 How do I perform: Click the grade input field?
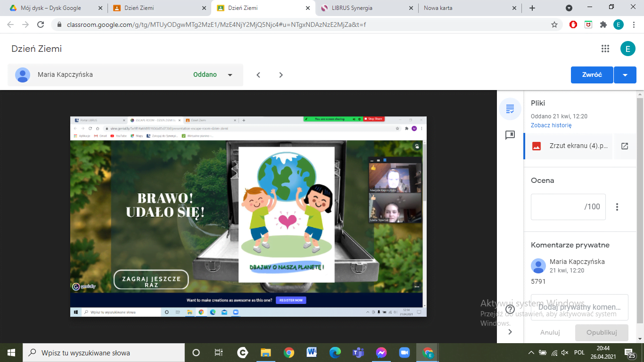[568, 207]
